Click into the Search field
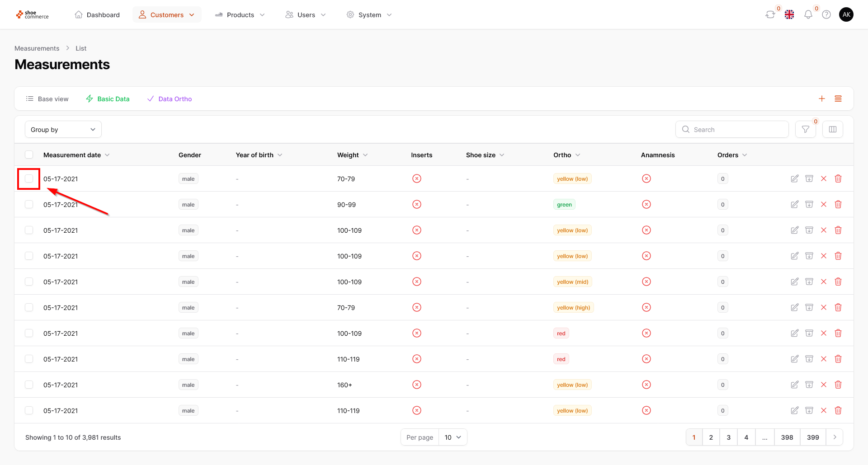 click(737, 130)
